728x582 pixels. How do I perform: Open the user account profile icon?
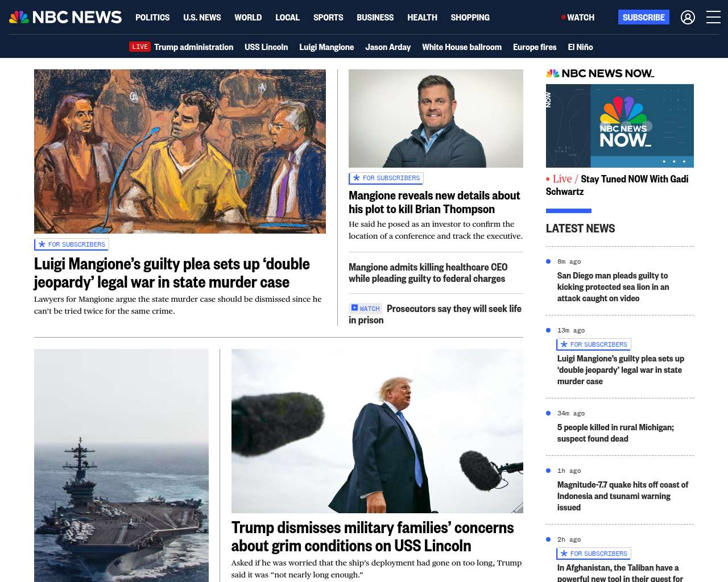coord(688,18)
